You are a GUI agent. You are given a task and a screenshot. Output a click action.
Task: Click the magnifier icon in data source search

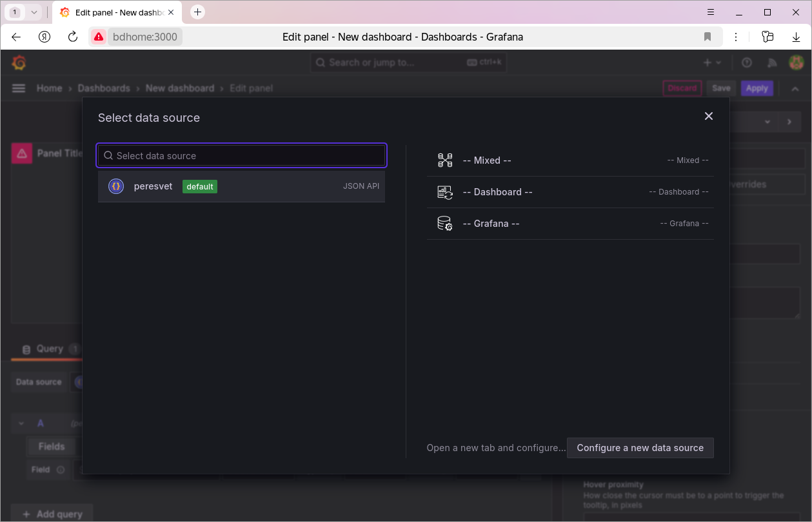[x=108, y=155]
